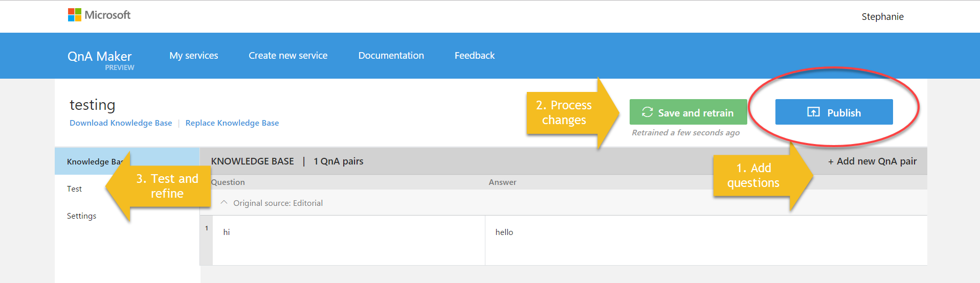Click the Stephanie account name
980x283 pixels.
(882, 16)
